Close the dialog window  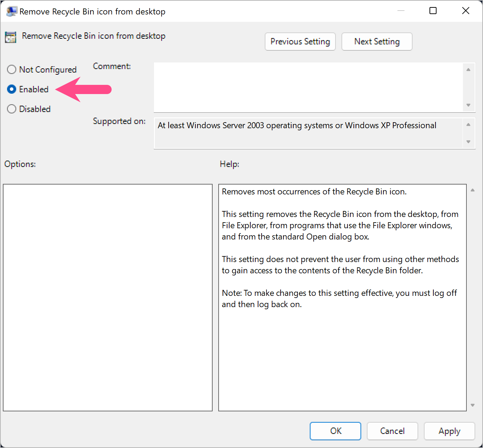[x=465, y=11]
